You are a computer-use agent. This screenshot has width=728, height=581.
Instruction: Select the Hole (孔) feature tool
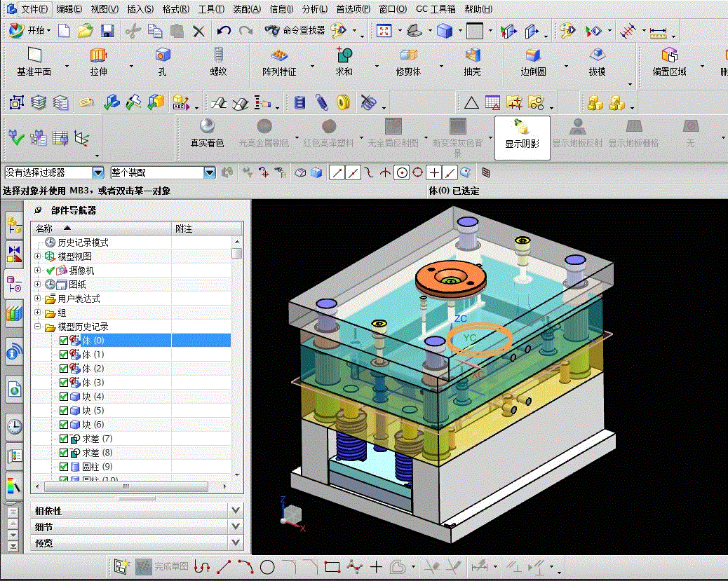[x=163, y=55]
